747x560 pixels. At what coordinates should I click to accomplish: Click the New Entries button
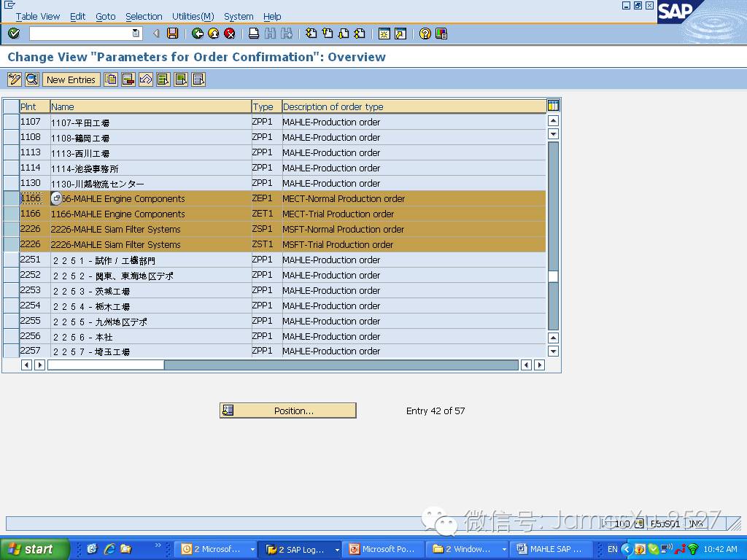pos(71,79)
